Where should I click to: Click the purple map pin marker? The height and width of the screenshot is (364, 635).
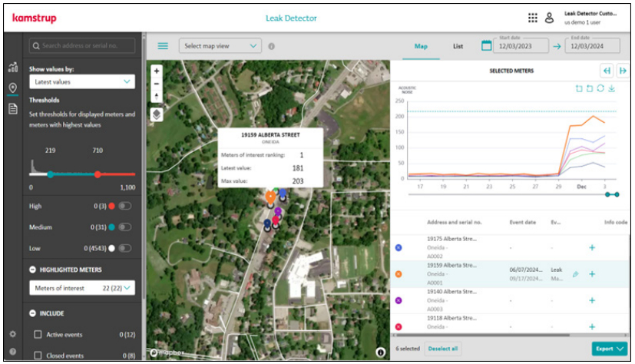coord(278,211)
